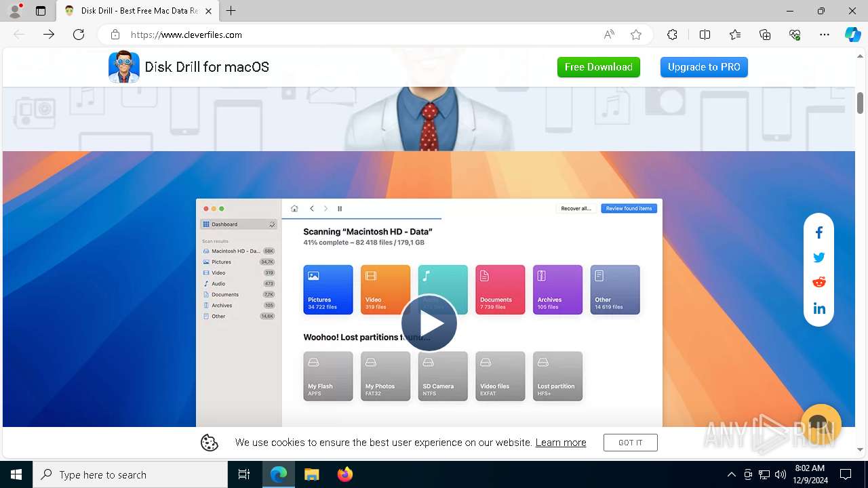The width and height of the screenshot is (868, 488).
Task: Open the Collections panel
Action: coord(765,35)
